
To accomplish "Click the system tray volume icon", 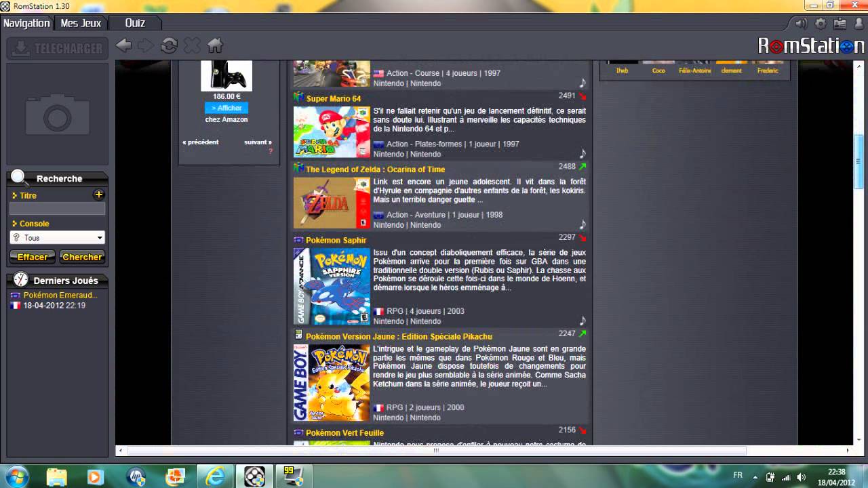I will click(802, 476).
